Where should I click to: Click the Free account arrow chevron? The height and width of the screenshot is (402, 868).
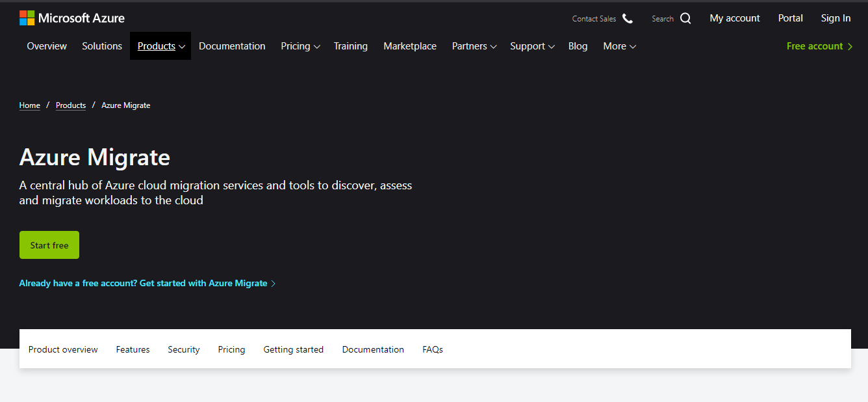(850, 46)
